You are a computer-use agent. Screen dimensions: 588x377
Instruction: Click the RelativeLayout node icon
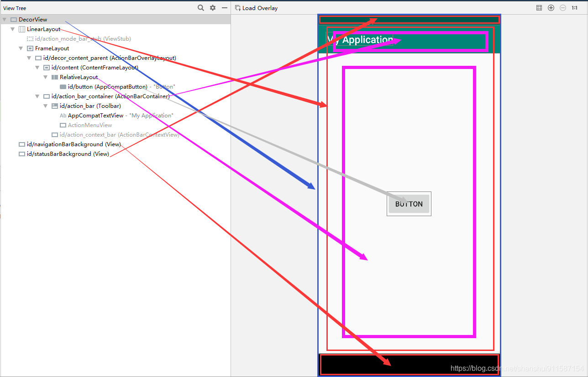pyautogui.click(x=55, y=77)
